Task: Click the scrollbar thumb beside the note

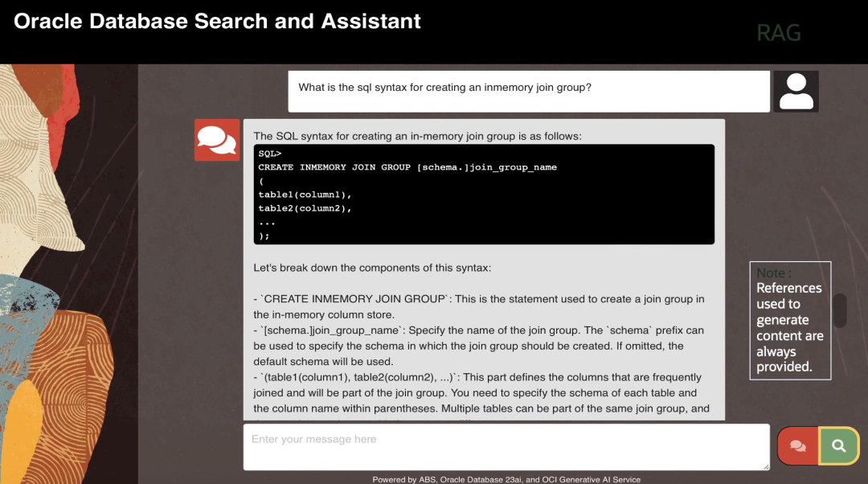Action: pyautogui.click(x=840, y=310)
